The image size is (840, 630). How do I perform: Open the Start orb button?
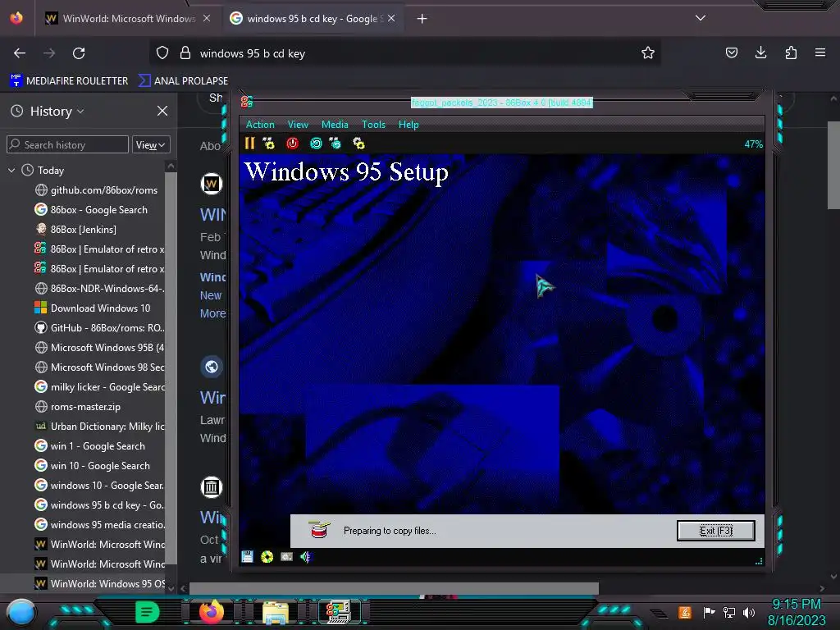click(x=21, y=613)
